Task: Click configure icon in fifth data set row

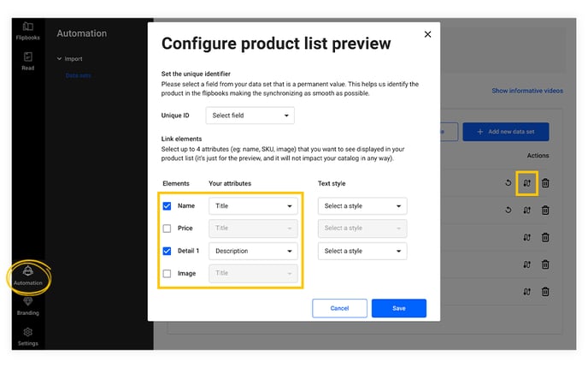Action: click(x=526, y=291)
